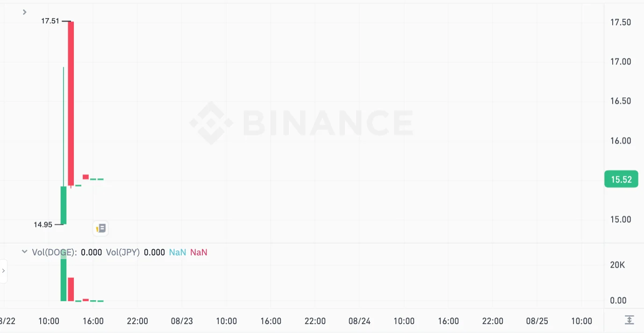Expand the chevron at the chart's top-left

click(25, 12)
